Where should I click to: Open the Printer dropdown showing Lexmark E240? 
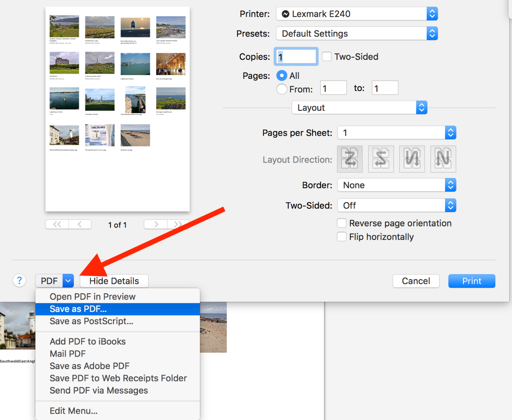(357, 14)
